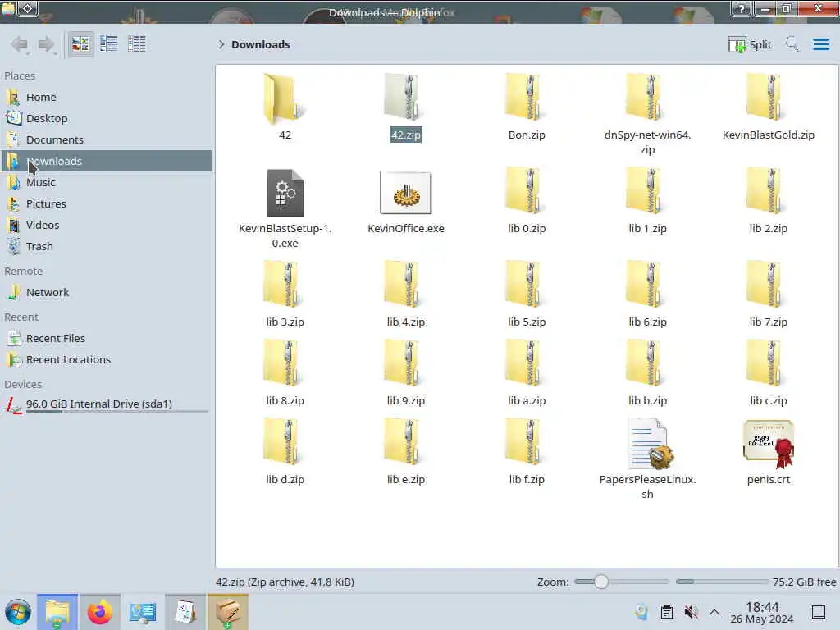Select lib 6.zip archive
This screenshot has width=840, height=630.
pos(648,294)
